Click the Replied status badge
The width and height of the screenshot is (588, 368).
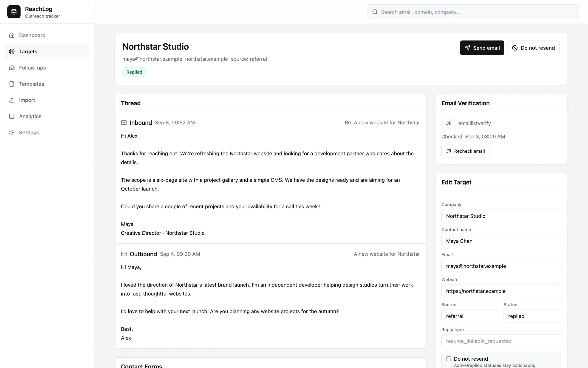pyautogui.click(x=134, y=72)
